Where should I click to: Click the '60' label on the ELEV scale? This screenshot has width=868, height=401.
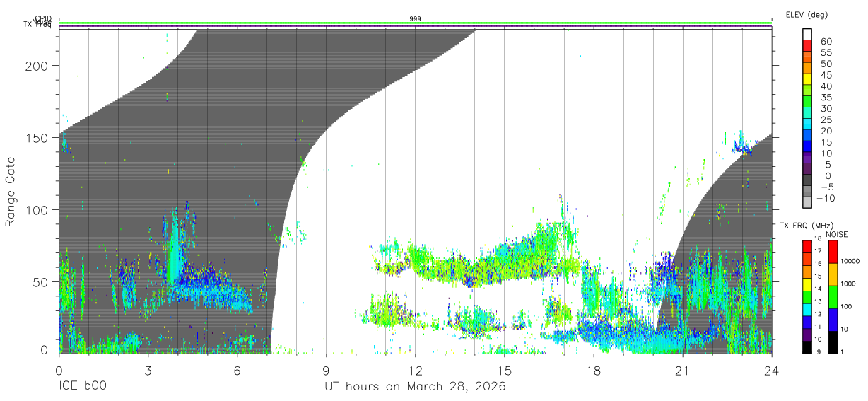pos(826,42)
